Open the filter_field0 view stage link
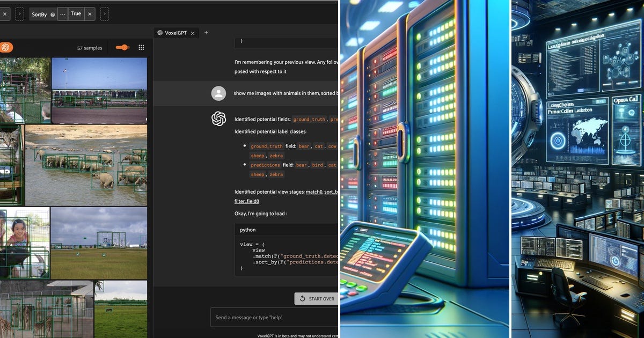This screenshot has width=644, height=338. (x=247, y=201)
